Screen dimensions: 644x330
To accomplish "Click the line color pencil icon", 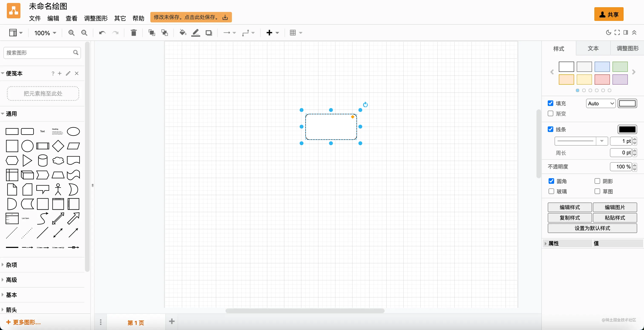I will click(x=195, y=33).
